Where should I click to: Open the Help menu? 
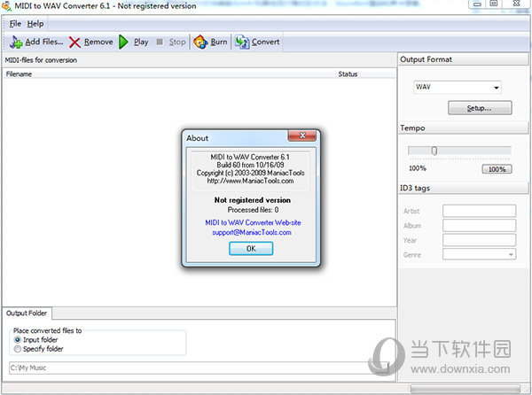click(x=35, y=24)
